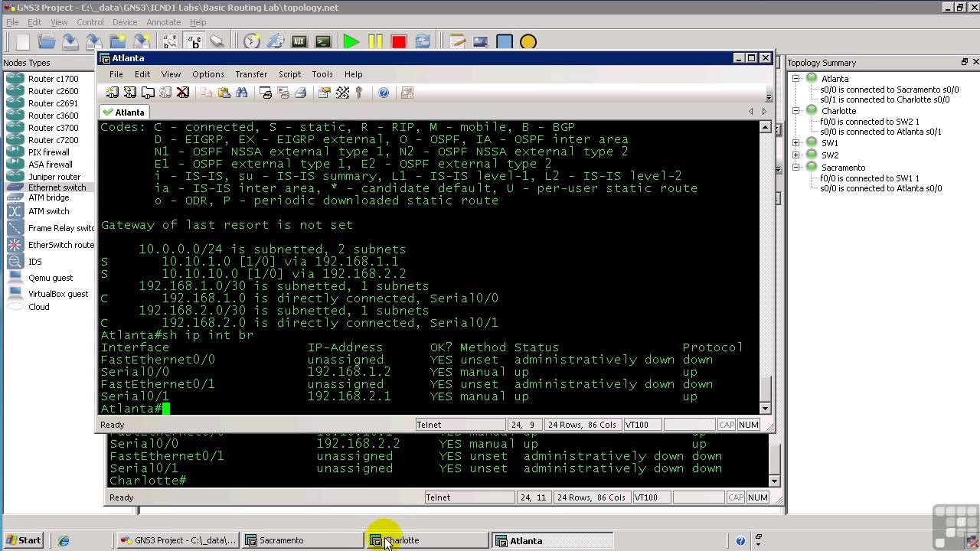The image size is (980, 551).
Task: Switch to GNS3 Project taskbar button
Action: pos(178,540)
